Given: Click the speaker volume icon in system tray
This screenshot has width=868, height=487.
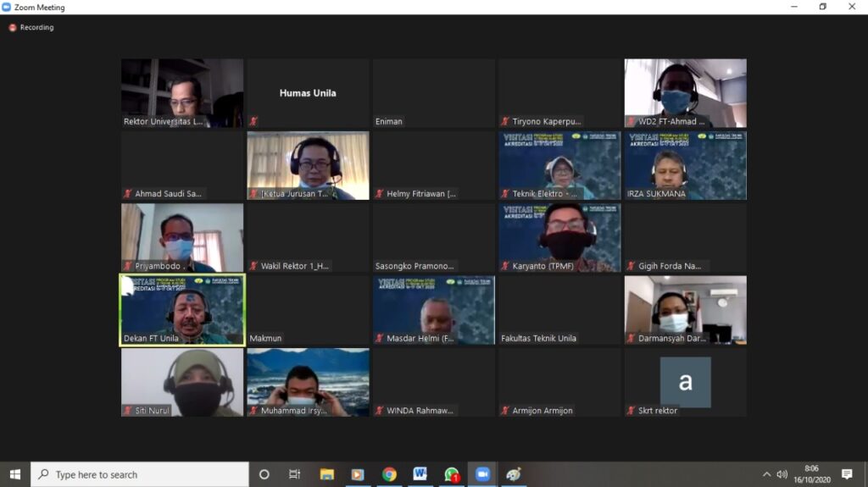Looking at the screenshot, I should point(782,474).
